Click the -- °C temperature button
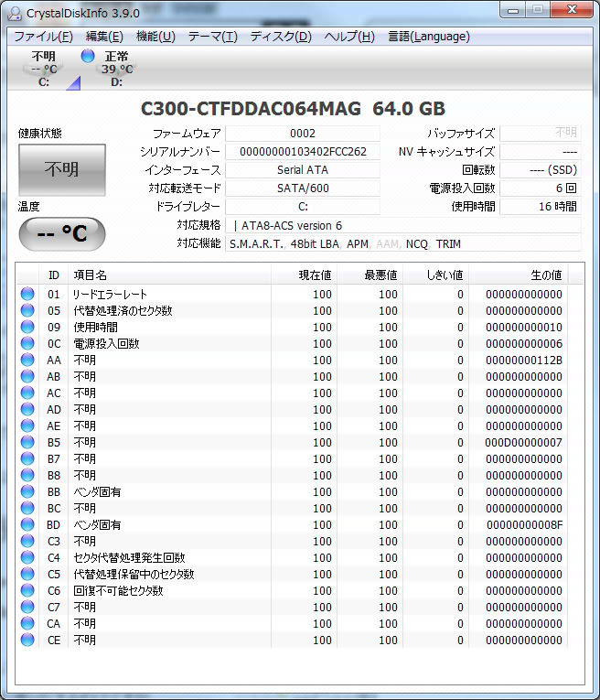The height and width of the screenshot is (700, 600). (62, 233)
